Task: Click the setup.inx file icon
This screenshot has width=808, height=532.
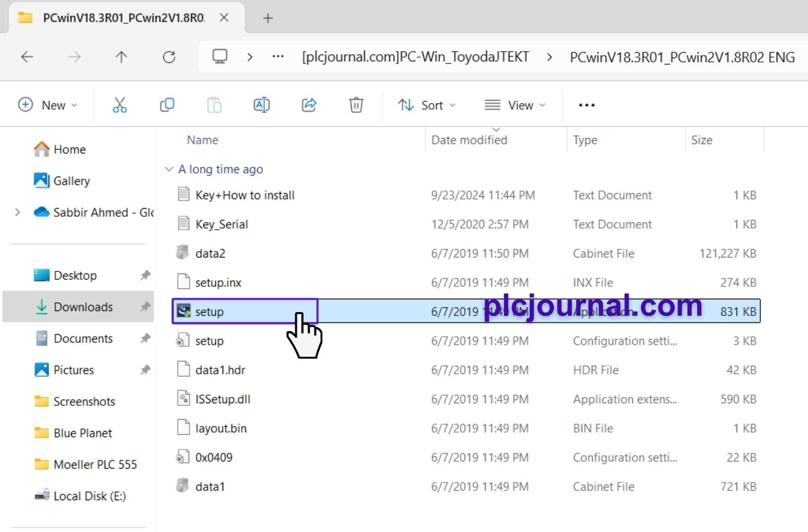Action: pos(183,282)
